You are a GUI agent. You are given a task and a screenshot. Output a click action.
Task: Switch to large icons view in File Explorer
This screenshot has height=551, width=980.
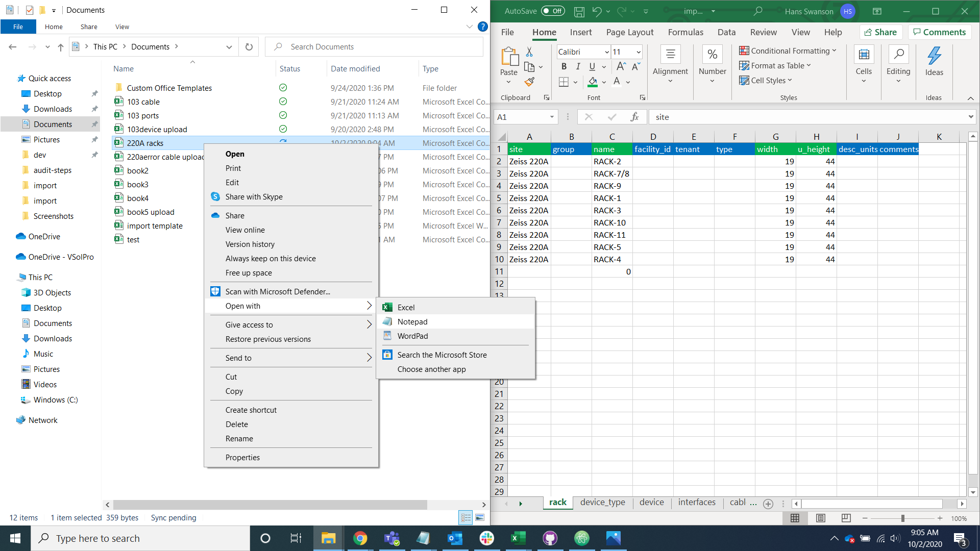point(480,518)
